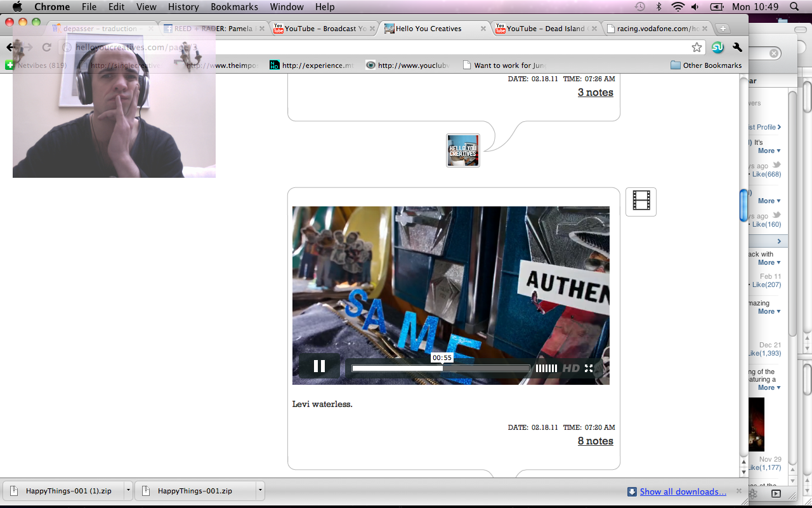Pause the Levi waterless video

click(319, 366)
